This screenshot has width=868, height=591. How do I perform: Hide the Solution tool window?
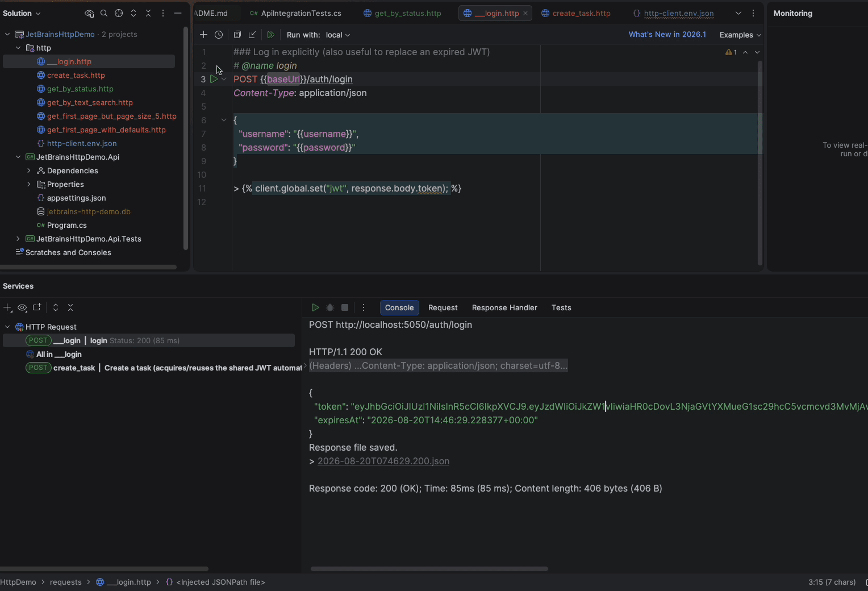click(x=178, y=13)
